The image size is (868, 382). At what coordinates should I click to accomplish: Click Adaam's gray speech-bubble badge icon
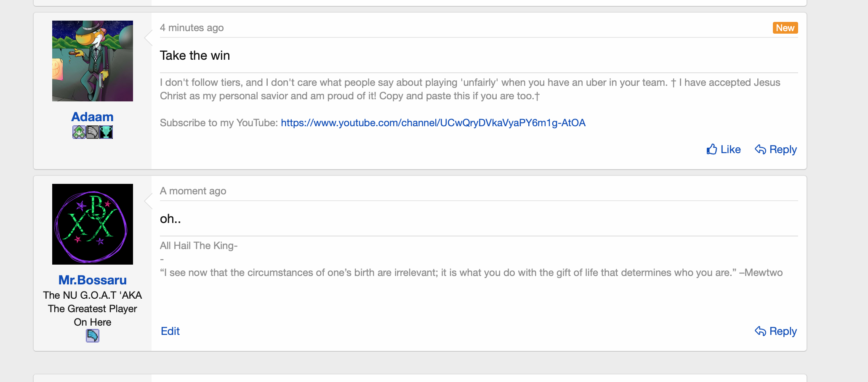tap(93, 132)
